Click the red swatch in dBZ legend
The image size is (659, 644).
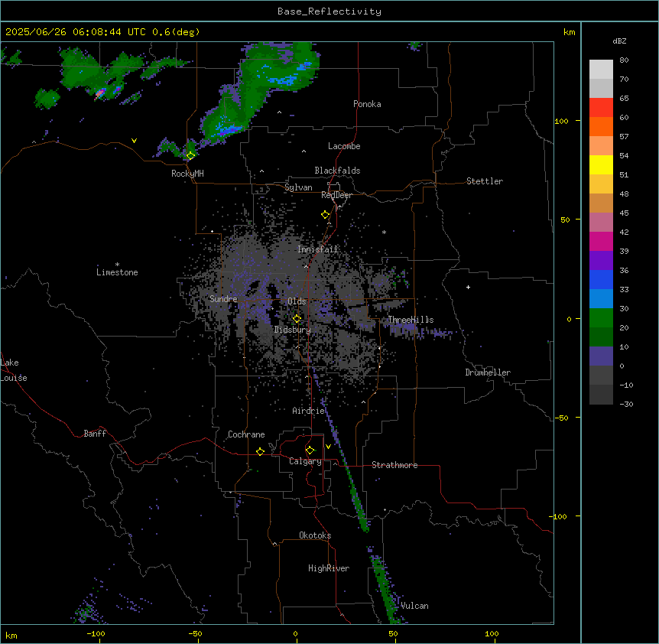click(x=601, y=108)
